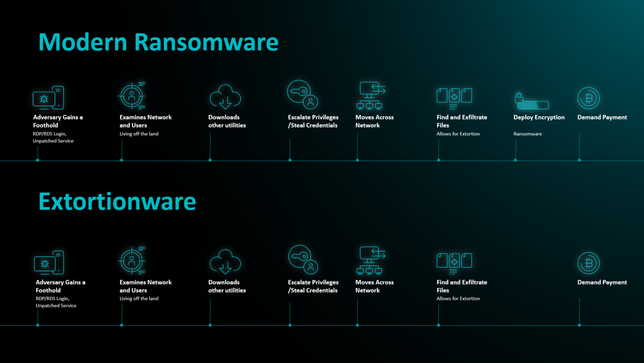Click the network move icon in Extortionware row
The height and width of the screenshot is (363, 644).
[x=371, y=261]
